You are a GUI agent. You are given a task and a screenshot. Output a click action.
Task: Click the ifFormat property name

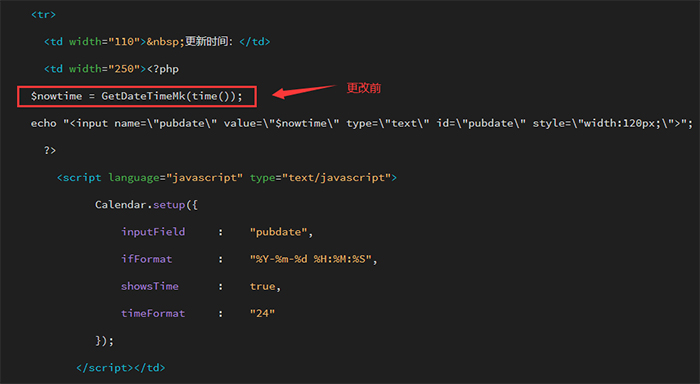tap(146, 259)
